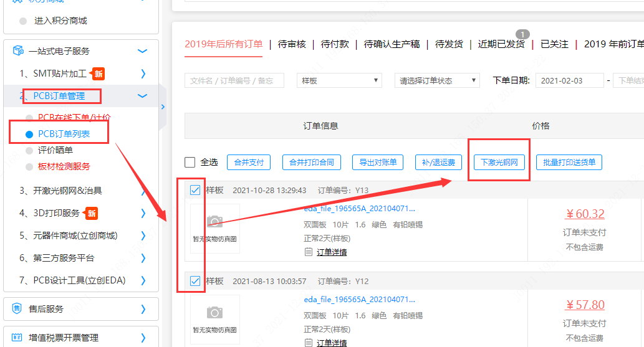Click the 下激光钢网 button
Viewport: 644px width, 347px height.
point(499,163)
